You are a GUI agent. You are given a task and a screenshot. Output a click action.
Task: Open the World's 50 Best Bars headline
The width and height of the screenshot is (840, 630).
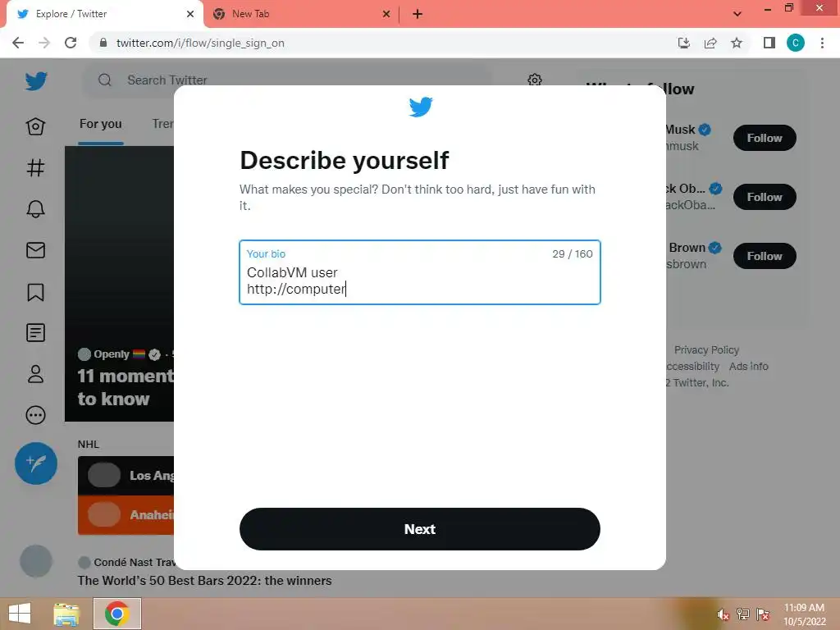204,581
